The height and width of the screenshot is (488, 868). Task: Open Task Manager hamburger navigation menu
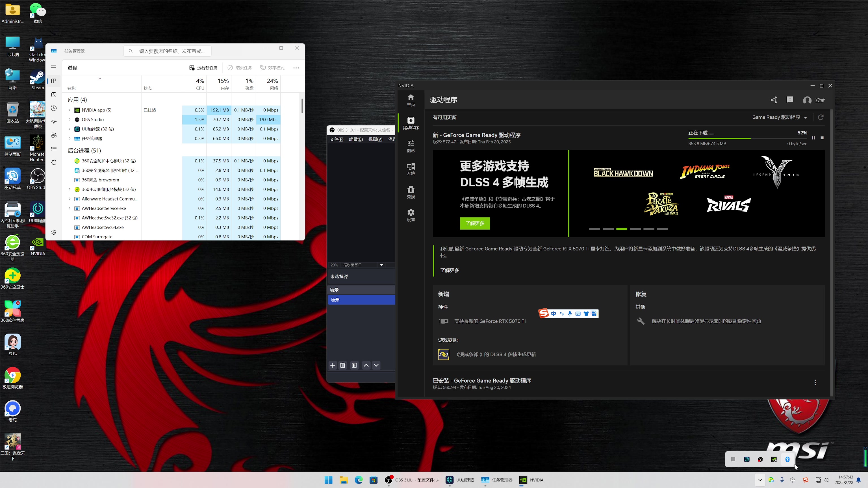54,67
